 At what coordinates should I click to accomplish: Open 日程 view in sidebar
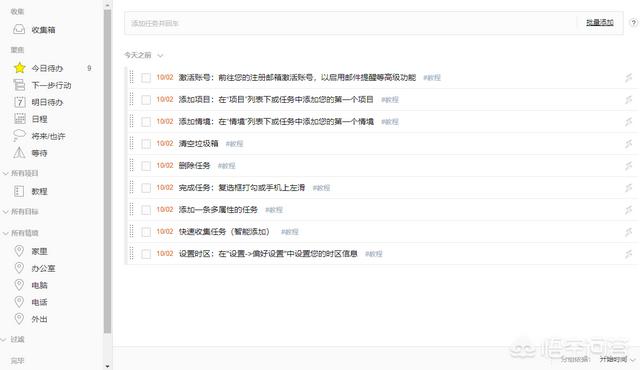click(40, 119)
